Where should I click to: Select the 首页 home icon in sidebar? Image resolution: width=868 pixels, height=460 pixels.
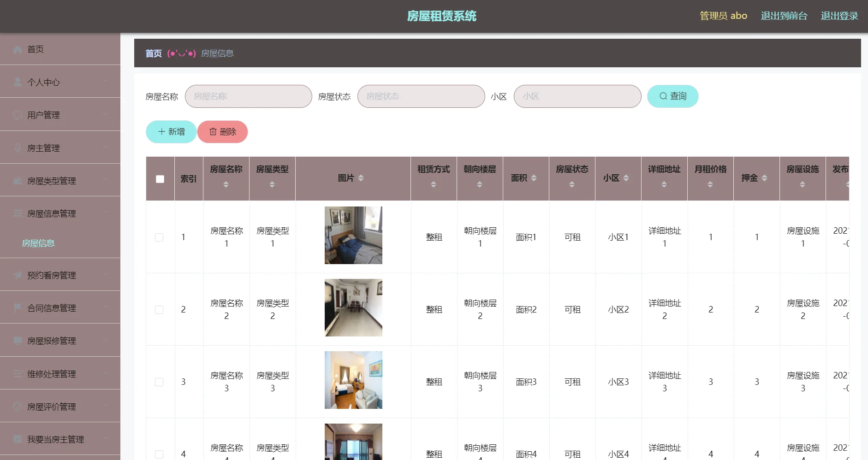point(17,49)
